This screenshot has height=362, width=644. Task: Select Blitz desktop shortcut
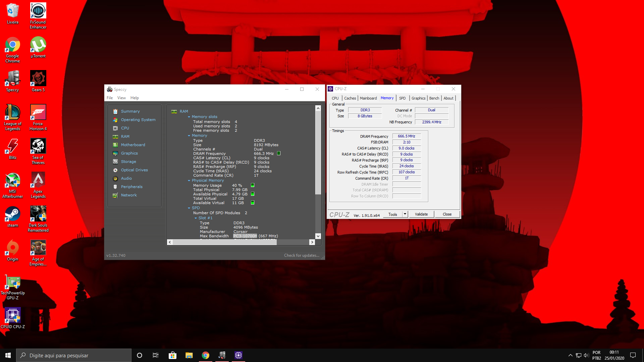point(13,149)
